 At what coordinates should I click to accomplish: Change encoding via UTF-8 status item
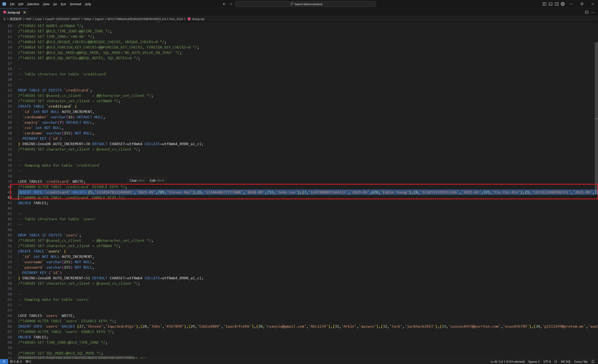pos(547,361)
